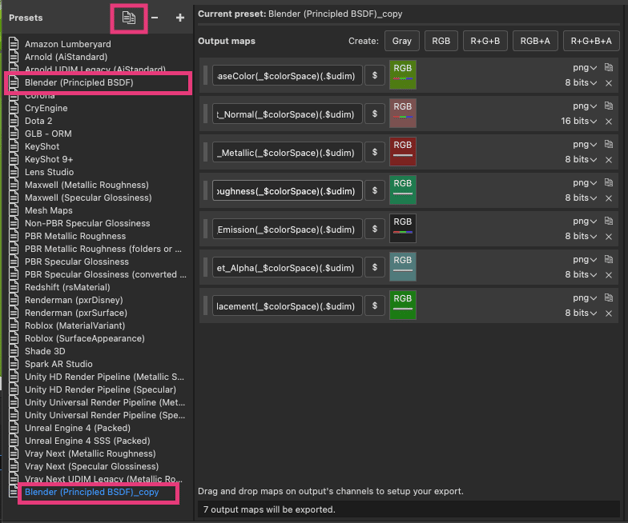The image size is (628, 523).
Task: Edit the Roughness file name field
Action: (x=287, y=191)
